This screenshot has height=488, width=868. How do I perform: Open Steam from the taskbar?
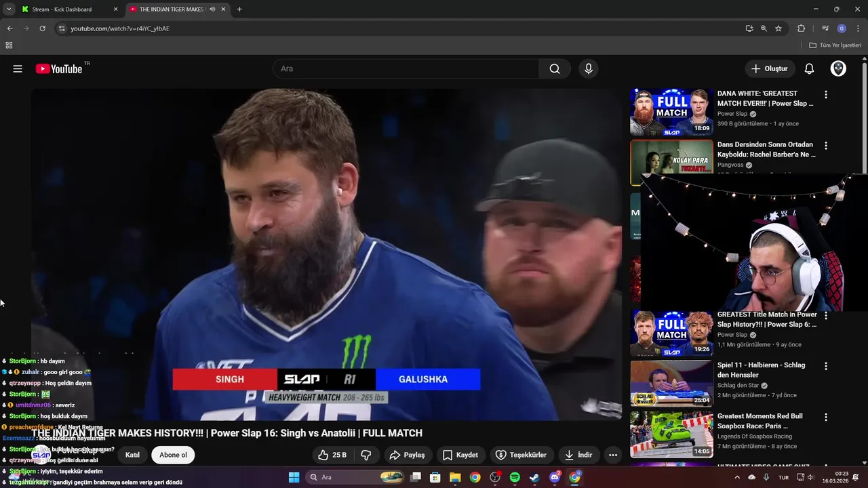(534, 477)
